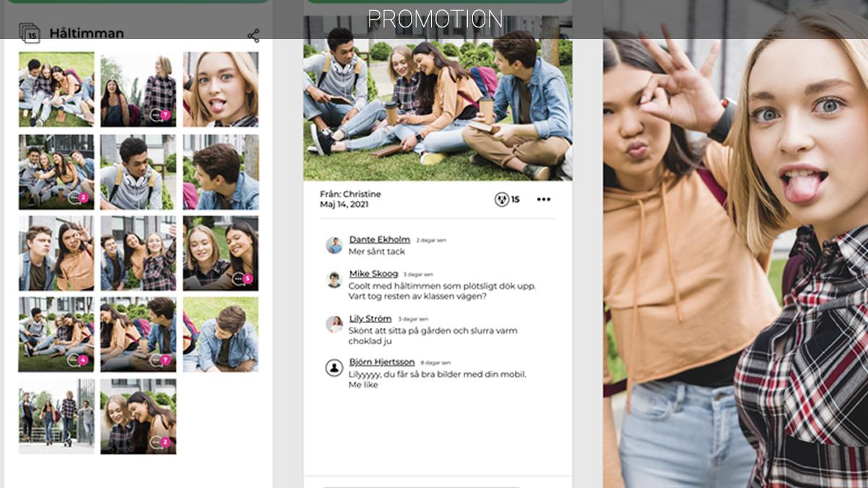The height and width of the screenshot is (488, 868).
Task: Open thumbnail of blonde girl sticking tongue out
Action: coord(221,89)
